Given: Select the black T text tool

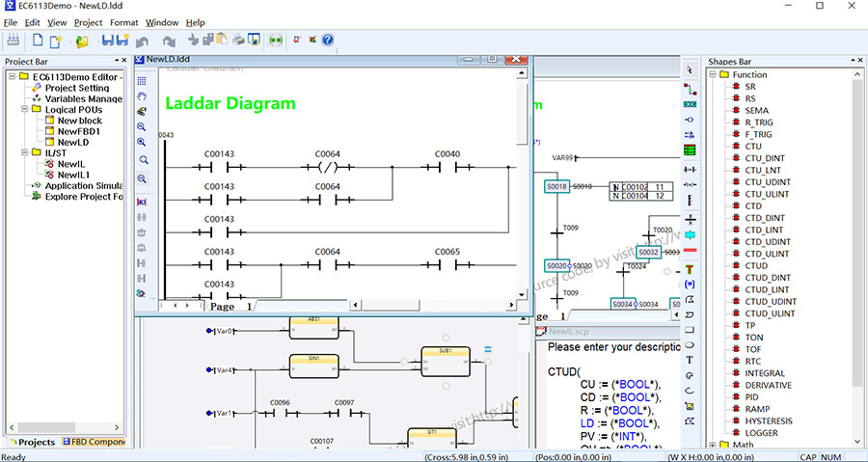Looking at the screenshot, I should 690,360.
